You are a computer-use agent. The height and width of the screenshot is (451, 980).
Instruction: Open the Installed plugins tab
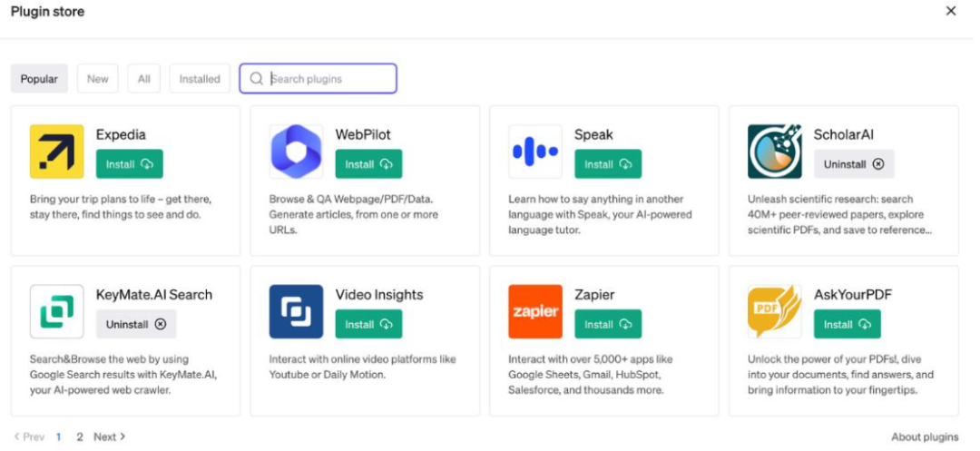200,79
